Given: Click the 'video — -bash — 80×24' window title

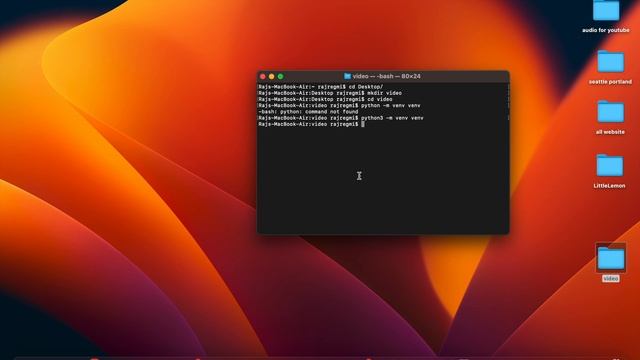Looking at the screenshot, I should pyautogui.click(x=387, y=76).
